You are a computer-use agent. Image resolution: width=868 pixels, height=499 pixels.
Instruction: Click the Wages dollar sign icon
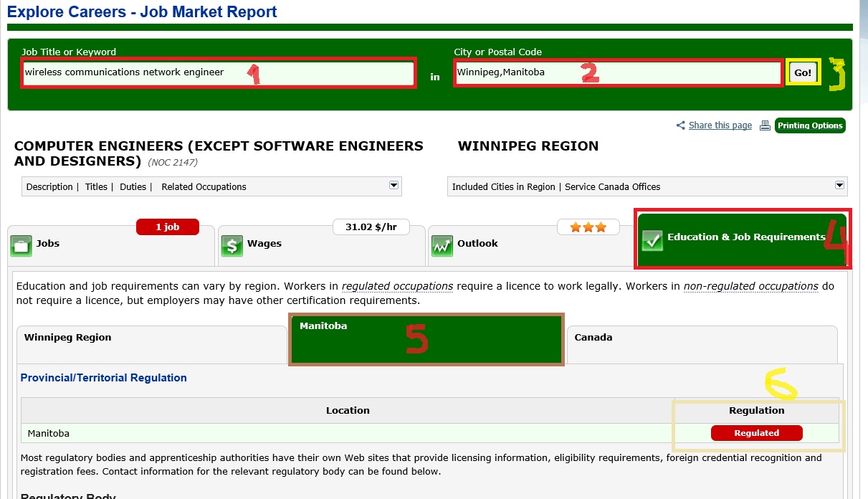tap(232, 246)
